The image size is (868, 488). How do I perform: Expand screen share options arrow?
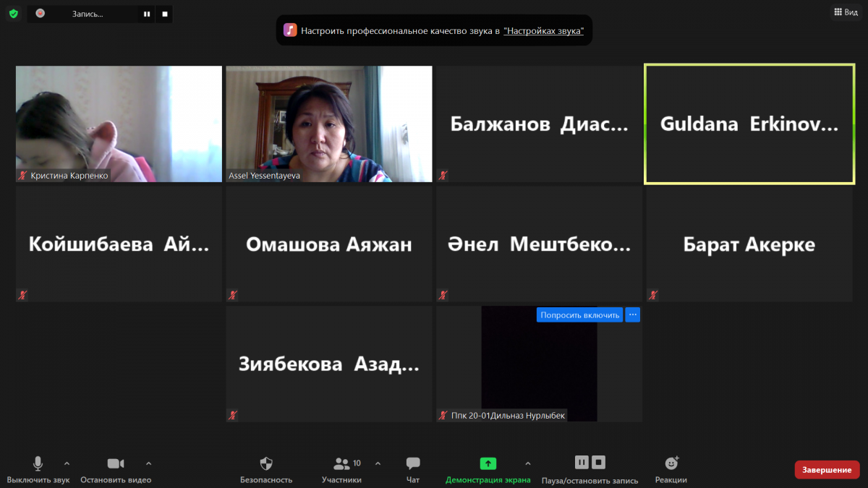tap(527, 463)
